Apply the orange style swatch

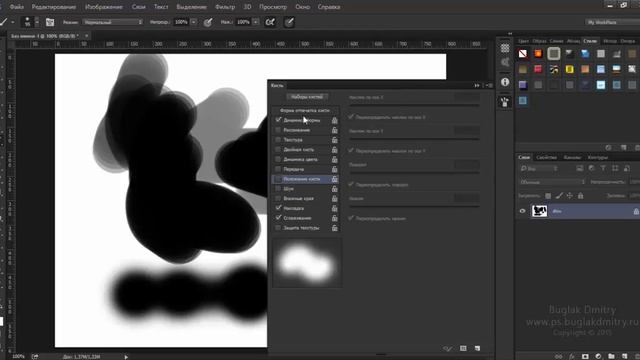(x=538, y=53)
